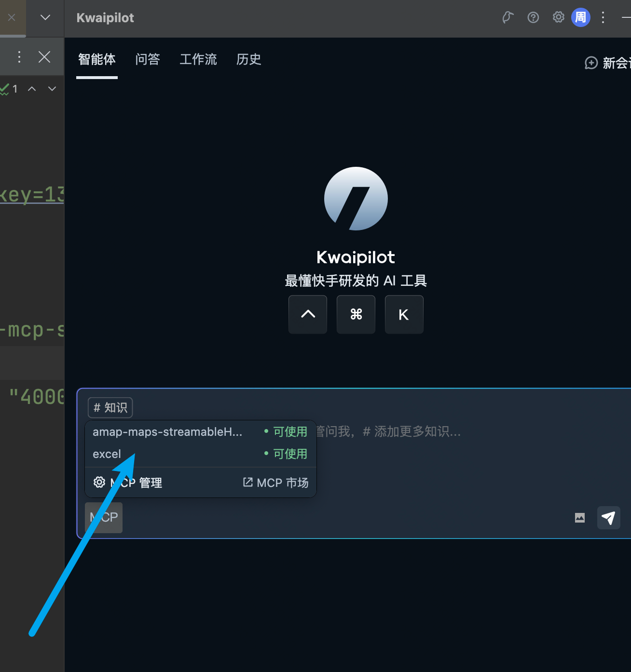631x672 pixels.
Task: Open the Kwaipilot feedback icon in header
Action: tap(508, 17)
